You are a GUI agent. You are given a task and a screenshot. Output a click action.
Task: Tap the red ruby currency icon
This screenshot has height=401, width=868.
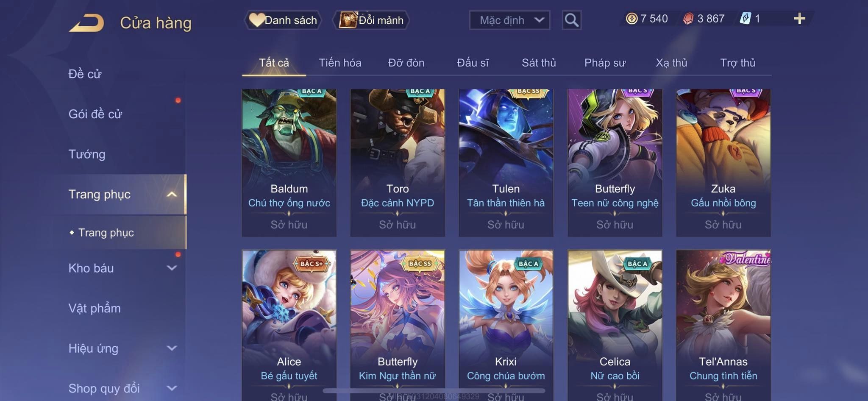[688, 19]
